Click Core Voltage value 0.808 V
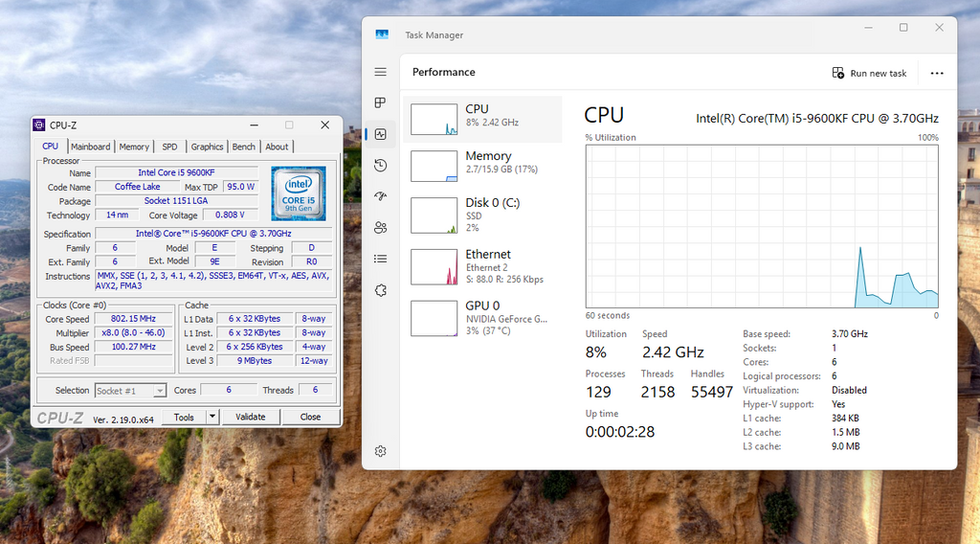The height and width of the screenshot is (544, 980). click(230, 215)
